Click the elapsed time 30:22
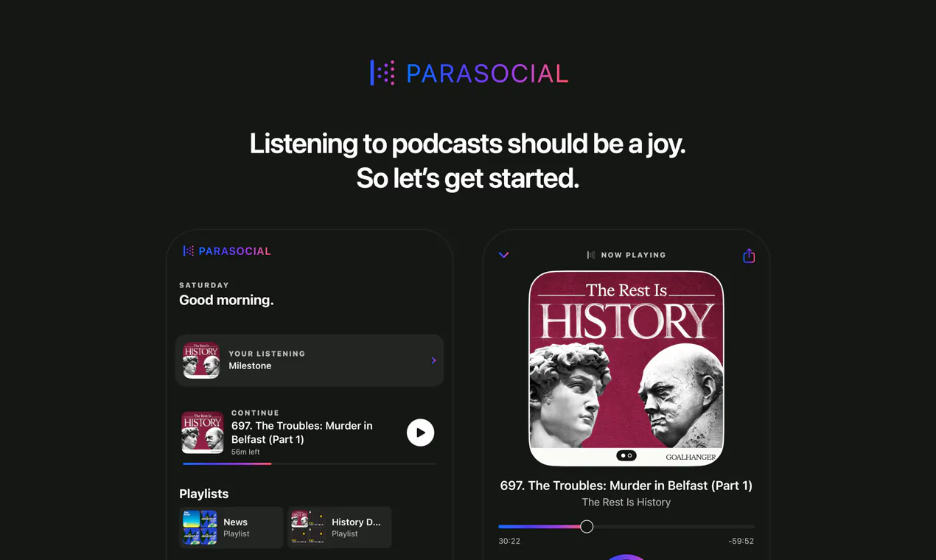This screenshot has height=560, width=936. point(509,541)
